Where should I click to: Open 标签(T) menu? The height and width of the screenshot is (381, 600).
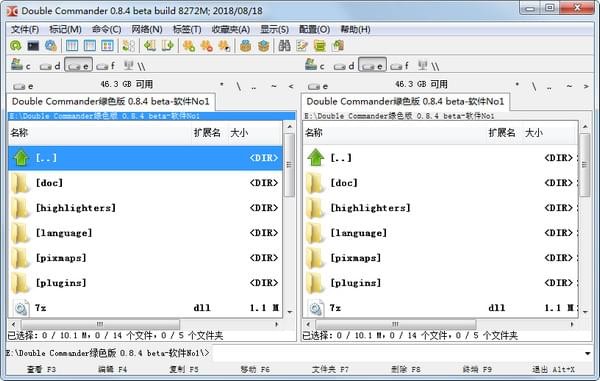(187, 29)
